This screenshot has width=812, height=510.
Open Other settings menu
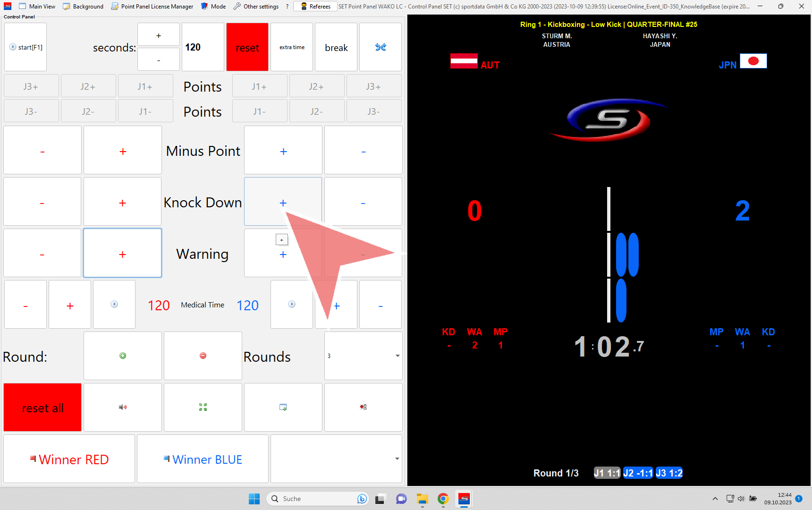[256, 7]
